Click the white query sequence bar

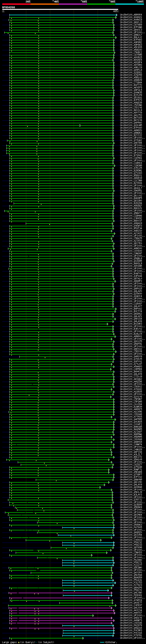tap(60, 10)
